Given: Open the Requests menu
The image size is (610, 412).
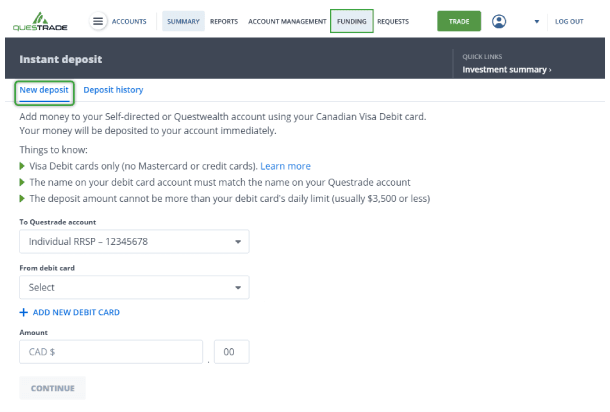Looking at the screenshot, I should pos(393,21).
